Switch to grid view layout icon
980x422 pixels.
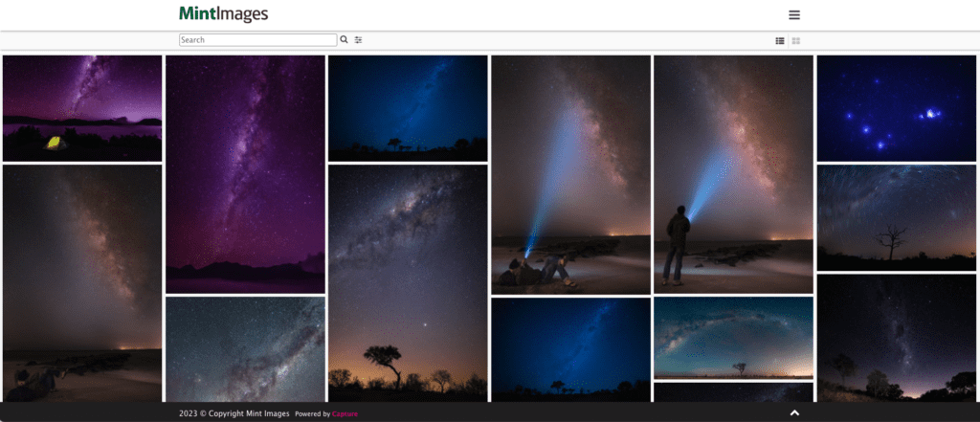[795, 40]
